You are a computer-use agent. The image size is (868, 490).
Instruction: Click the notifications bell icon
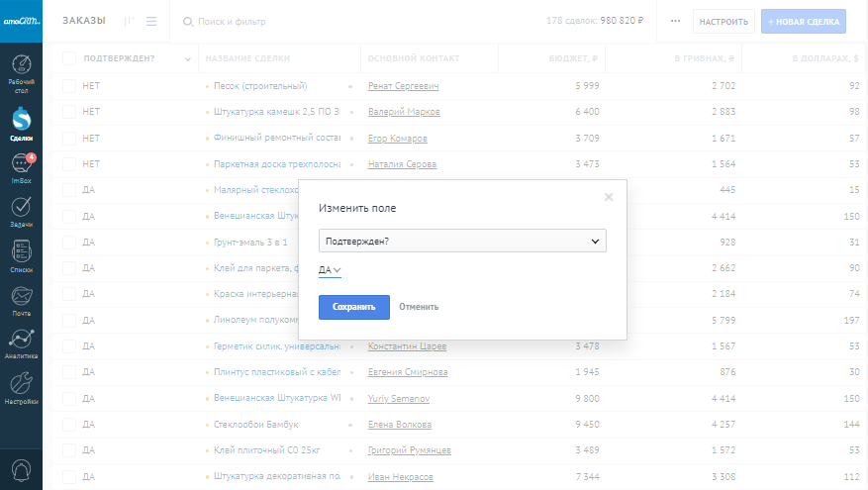point(21,468)
